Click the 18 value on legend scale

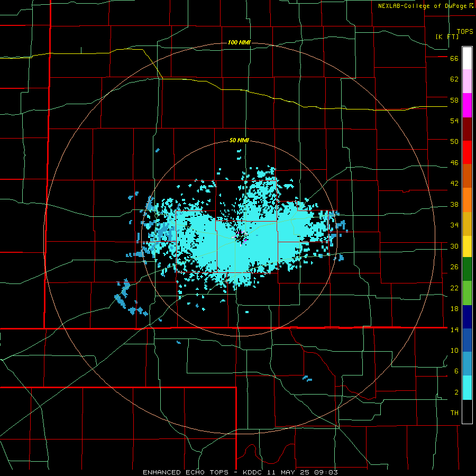click(x=454, y=309)
